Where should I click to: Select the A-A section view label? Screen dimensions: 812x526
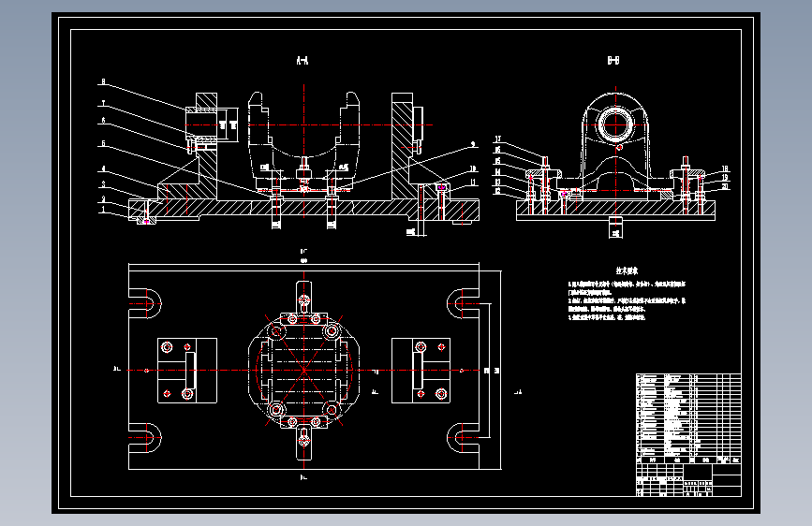tap(303, 61)
